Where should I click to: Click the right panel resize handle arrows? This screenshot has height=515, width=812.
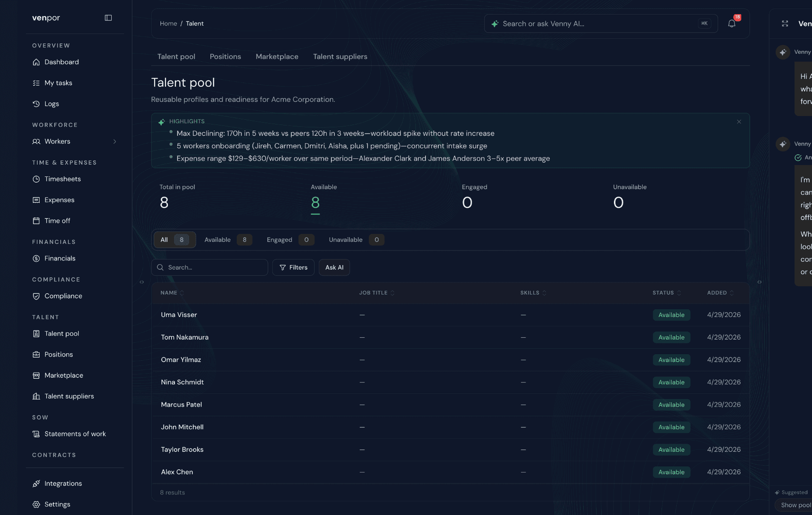coord(760,282)
